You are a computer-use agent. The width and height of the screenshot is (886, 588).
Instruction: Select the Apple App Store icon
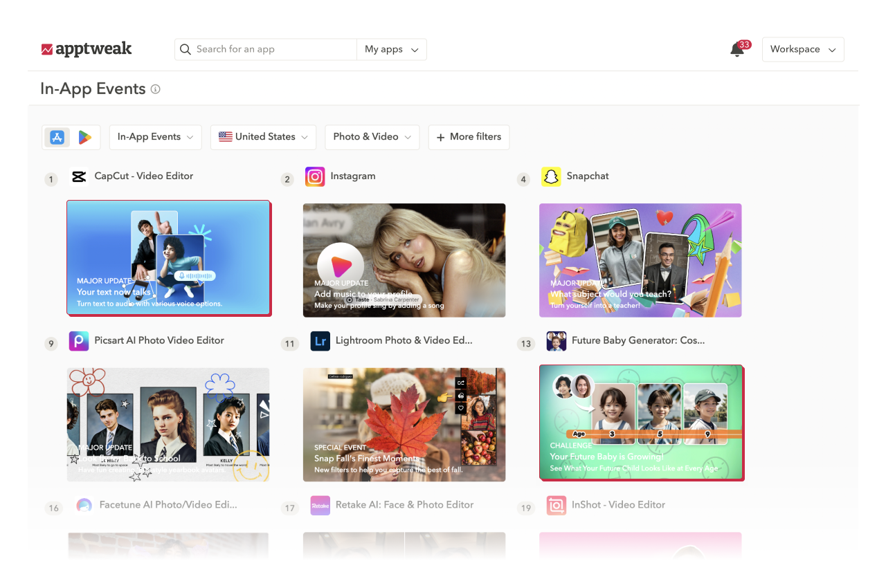coord(57,137)
